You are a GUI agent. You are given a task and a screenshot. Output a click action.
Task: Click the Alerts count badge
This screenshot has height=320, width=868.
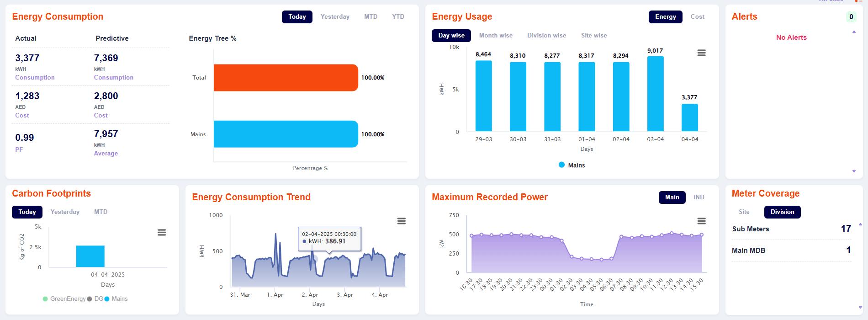coord(851,17)
